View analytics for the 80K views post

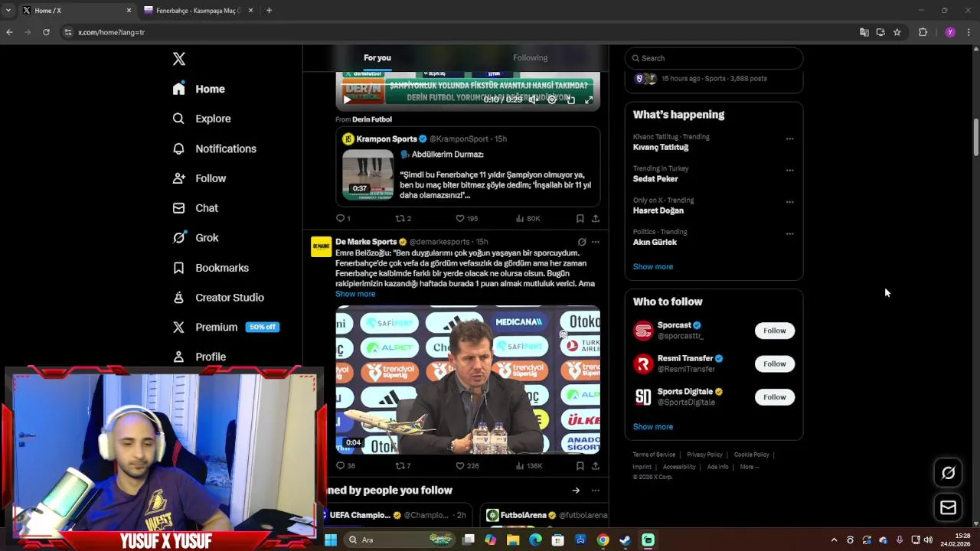528,218
